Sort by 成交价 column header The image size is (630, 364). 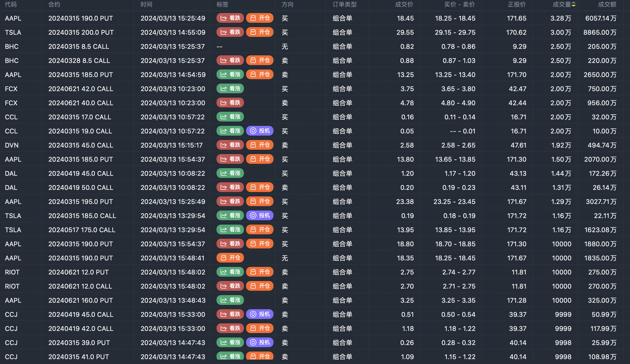coord(404,5)
